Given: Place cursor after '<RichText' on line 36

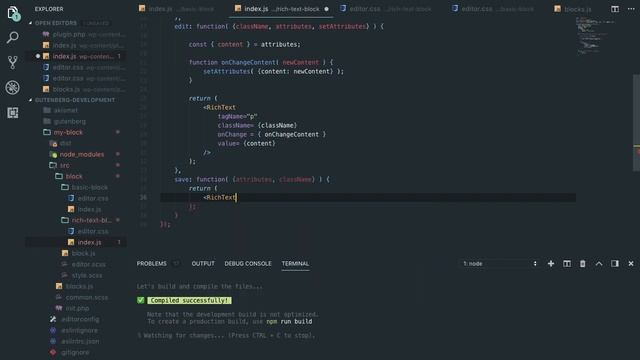Looking at the screenshot, I should point(236,198).
